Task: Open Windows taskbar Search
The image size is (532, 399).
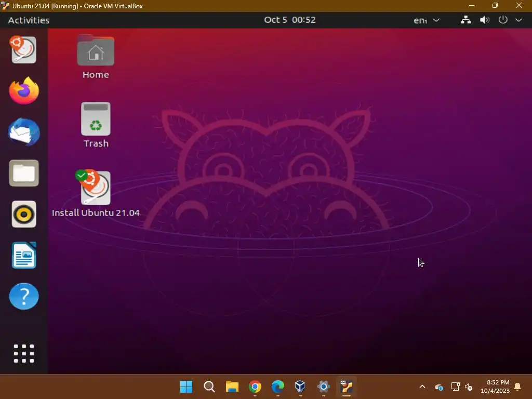Action: pyautogui.click(x=209, y=387)
